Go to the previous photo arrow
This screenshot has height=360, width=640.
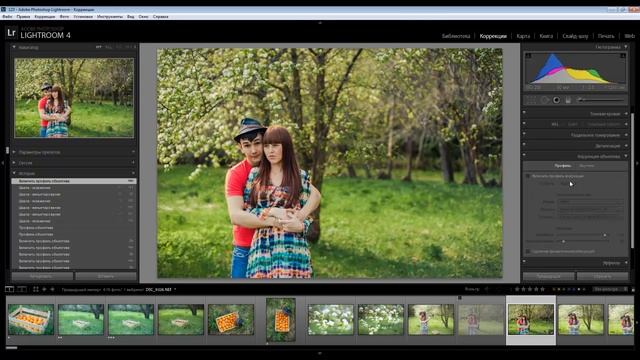point(44,289)
